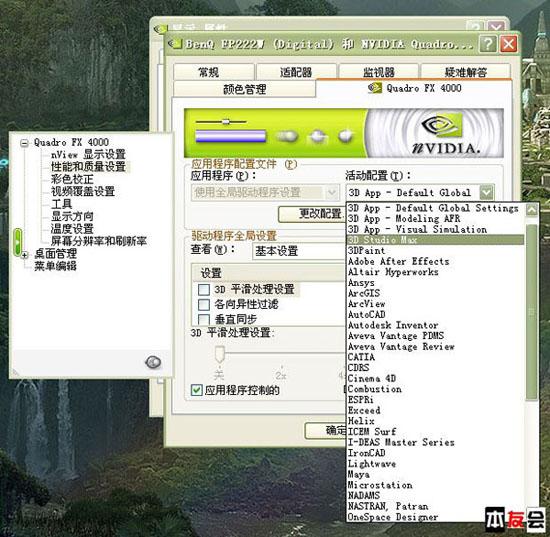Select 菜单编辑 in the tree
The width and height of the screenshot is (550, 537).
pyautogui.click(x=55, y=266)
